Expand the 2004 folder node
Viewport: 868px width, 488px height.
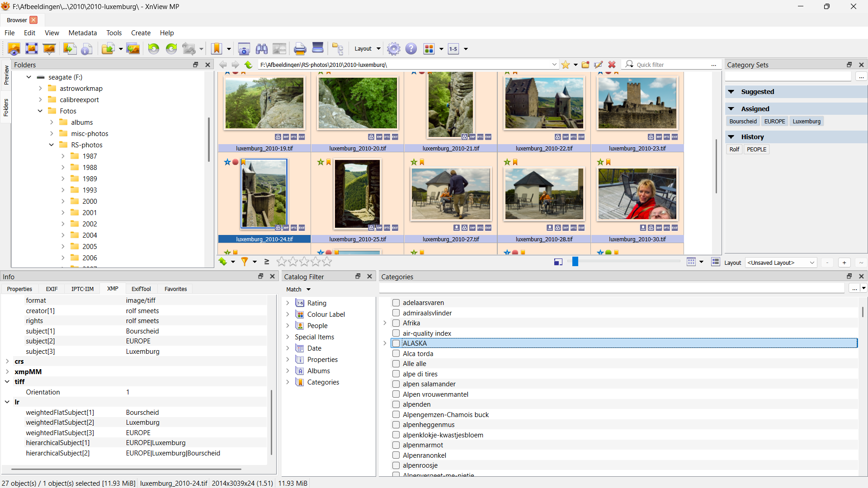click(63, 235)
